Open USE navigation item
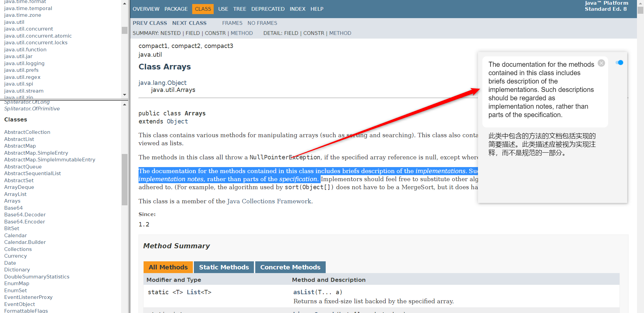The height and width of the screenshot is (313, 644). point(223,9)
